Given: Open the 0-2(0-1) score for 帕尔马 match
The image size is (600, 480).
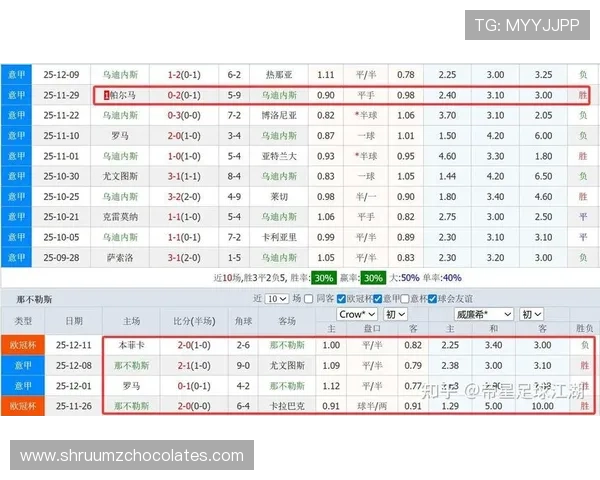Looking at the screenshot, I should pyautogui.click(x=184, y=95).
